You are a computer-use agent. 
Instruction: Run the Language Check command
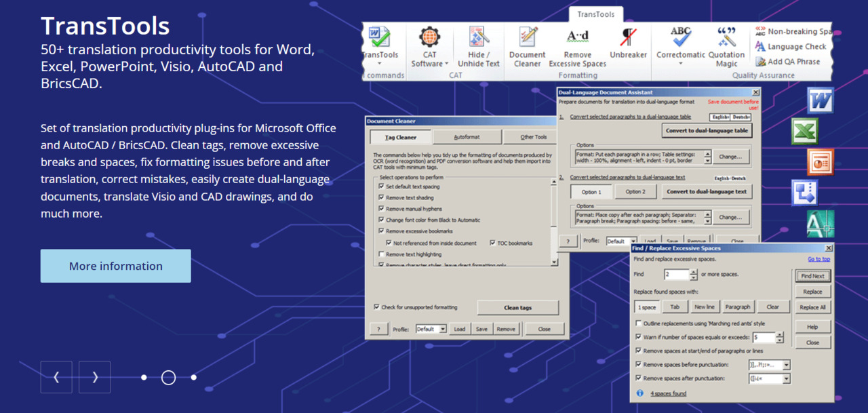[791, 47]
